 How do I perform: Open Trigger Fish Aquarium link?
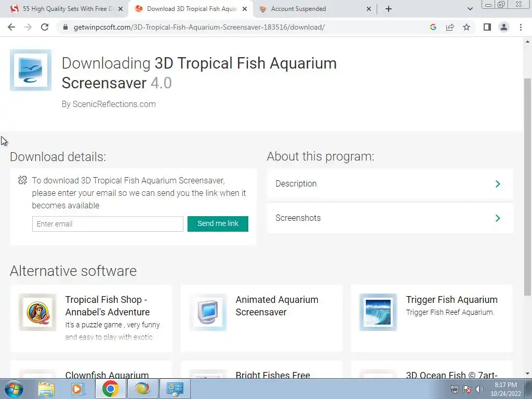coord(451,300)
